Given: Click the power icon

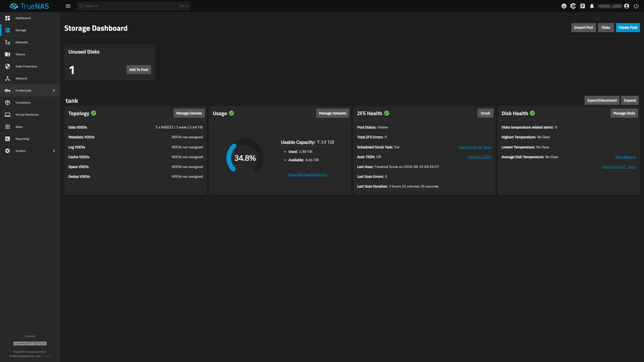Looking at the screenshot, I should 636,6.
